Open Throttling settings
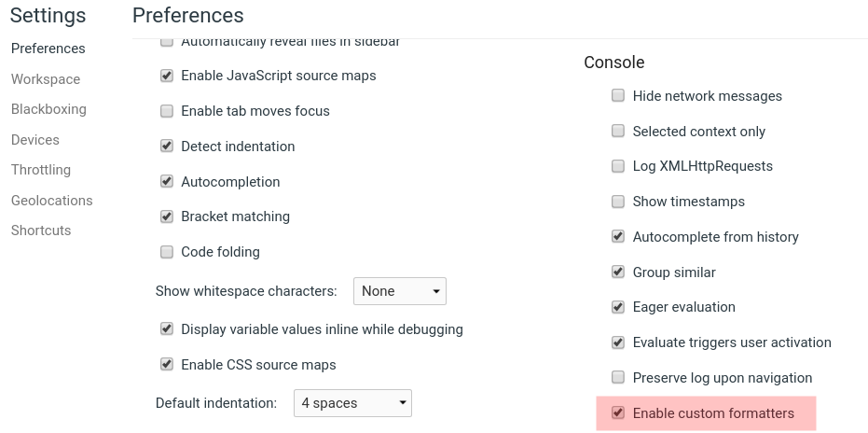Viewport: 868px width, 433px height. click(x=41, y=170)
